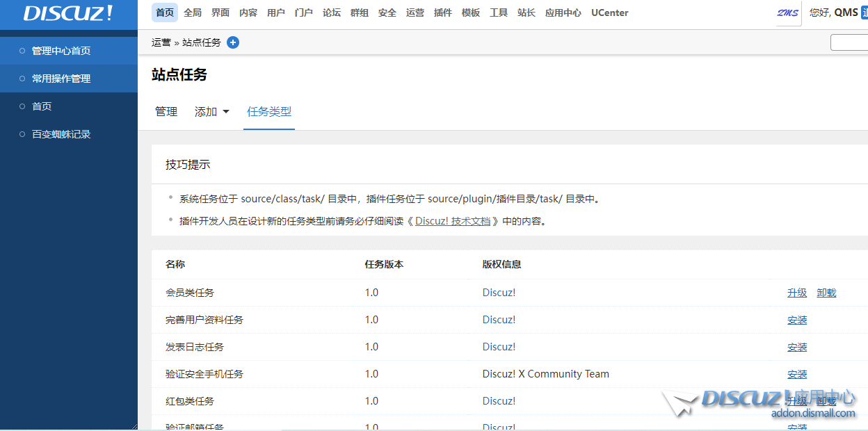Image resolution: width=868 pixels, height=431 pixels.
Task: Click the plus icon beside 站点任务 breadcrumb
Action: 233,42
